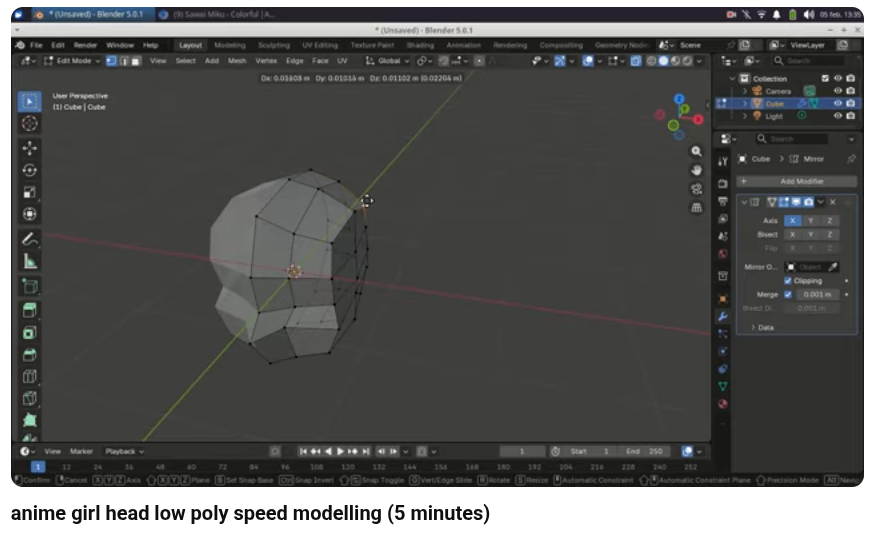Switch to the Modeling workspace tab

point(230,45)
